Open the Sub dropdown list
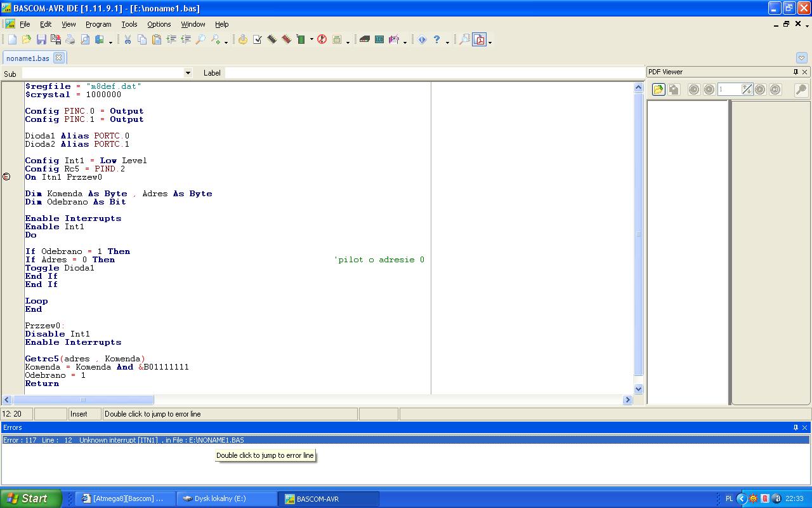 tap(188, 73)
